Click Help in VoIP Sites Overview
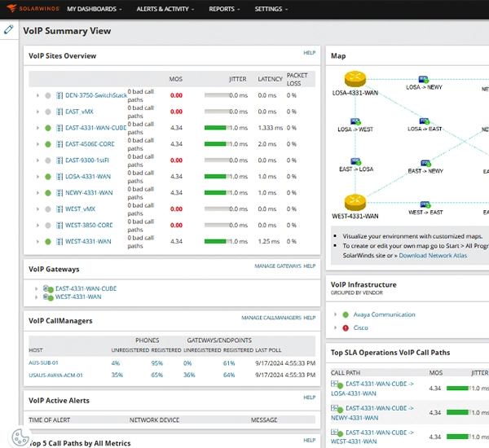This screenshot has width=489, height=448. click(x=310, y=53)
